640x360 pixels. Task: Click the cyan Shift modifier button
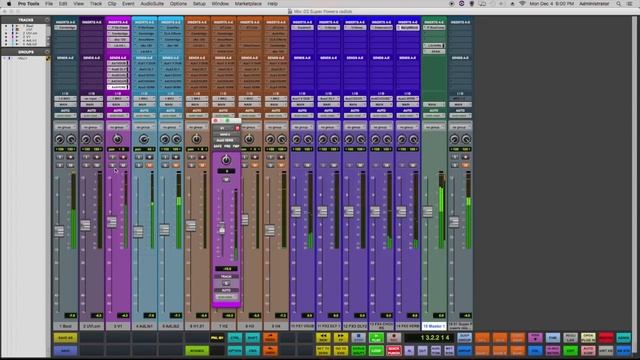pos(252,338)
